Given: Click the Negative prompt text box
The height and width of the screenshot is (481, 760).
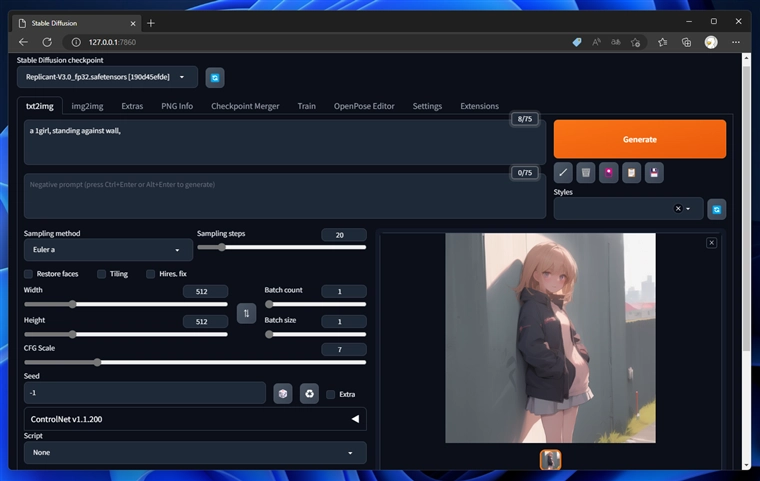Looking at the screenshot, I should pos(285,196).
